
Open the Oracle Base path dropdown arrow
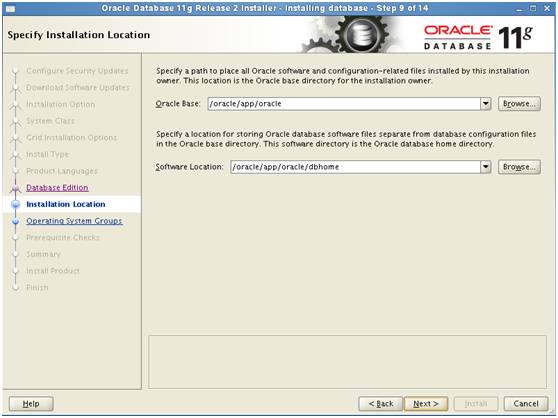tap(485, 104)
